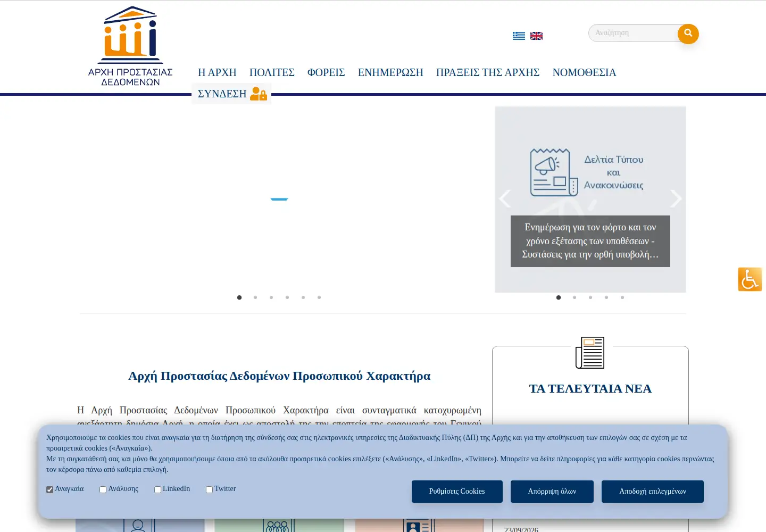
Task: Select last dot of main slideshow
Action: point(319,297)
